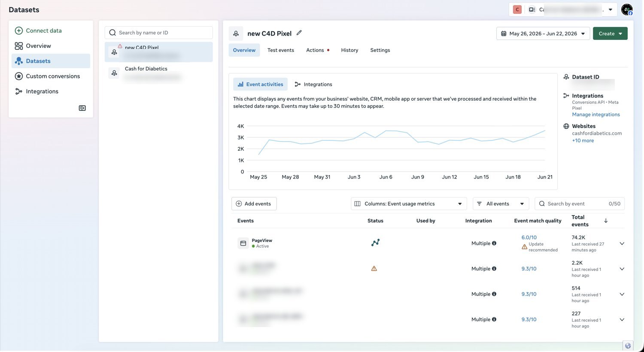Click the Event match quality column header

(538, 221)
